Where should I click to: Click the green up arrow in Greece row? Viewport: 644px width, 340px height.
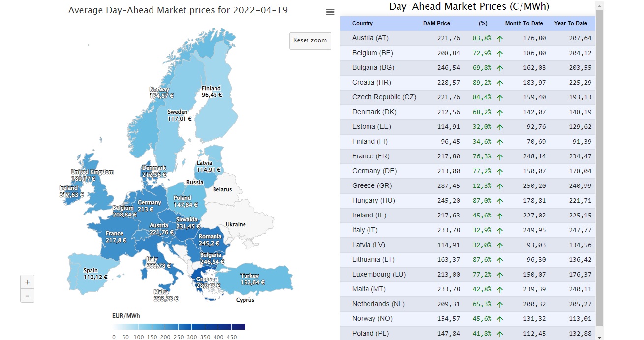pos(500,186)
